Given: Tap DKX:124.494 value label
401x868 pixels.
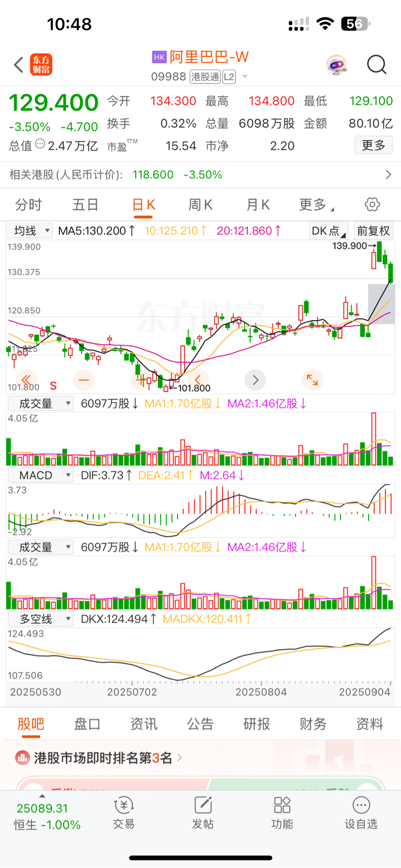Looking at the screenshot, I should click(x=119, y=619).
